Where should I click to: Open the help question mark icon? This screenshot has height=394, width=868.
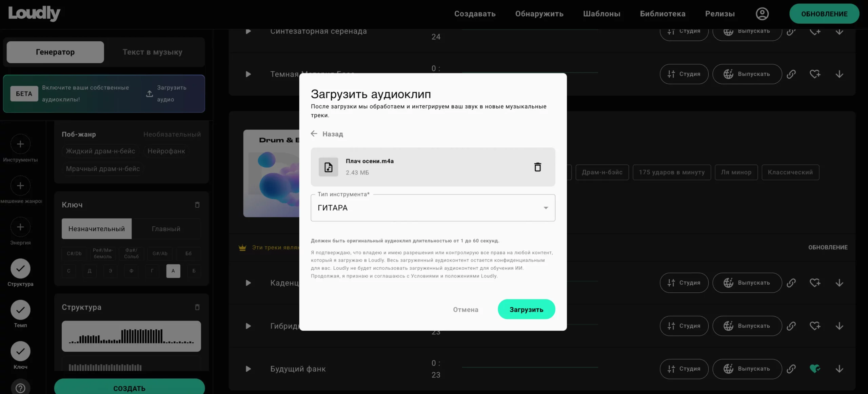click(20, 388)
